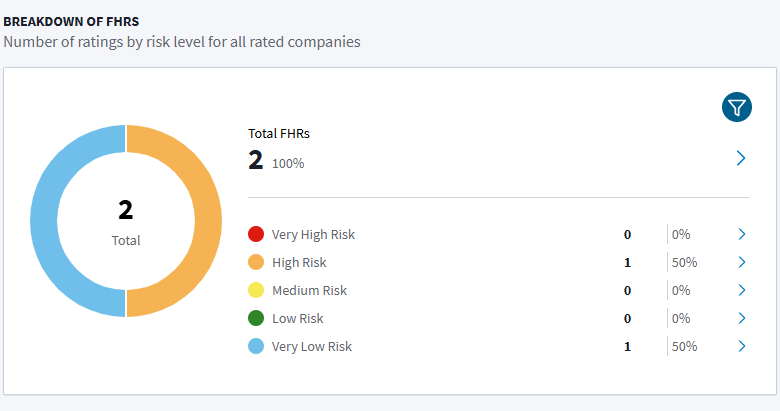The height and width of the screenshot is (411, 780).
Task: Click the yellow Medium Risk dot
Action: tap(256, 290)
